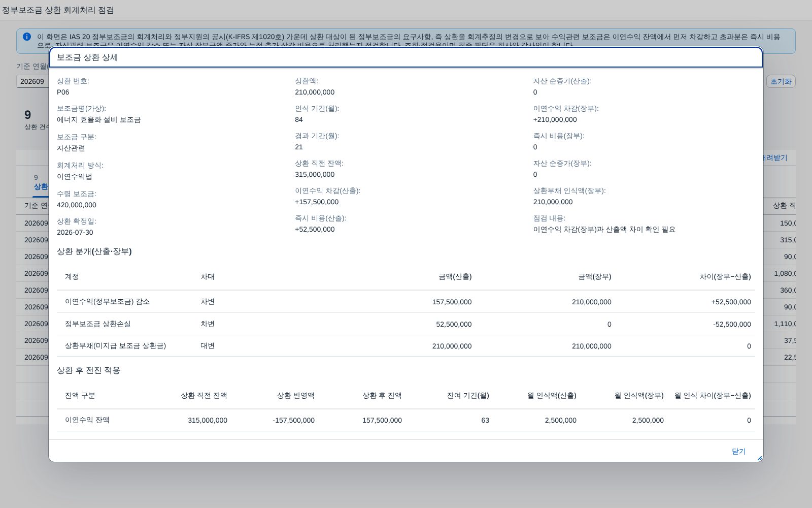Screen dimensions: 812x508
Task: Close the dialog with the 닫기 button
Action: [x=738, y=451]
